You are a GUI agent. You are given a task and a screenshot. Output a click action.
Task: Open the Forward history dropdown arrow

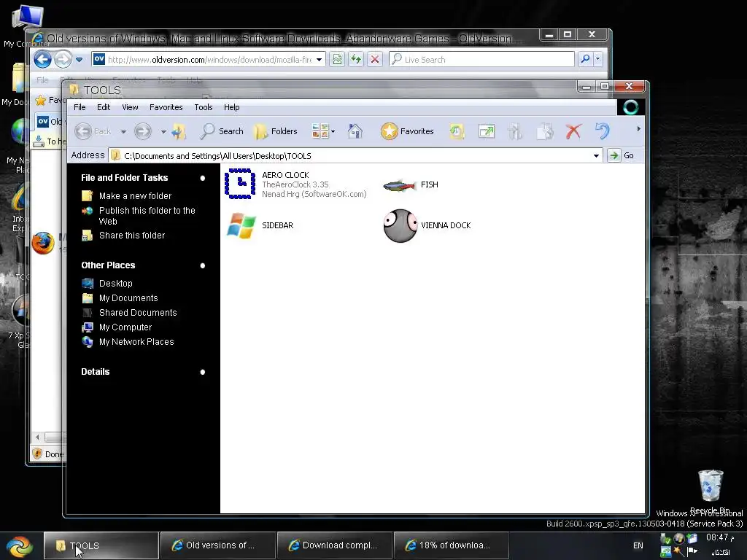[x=163, y=131]
